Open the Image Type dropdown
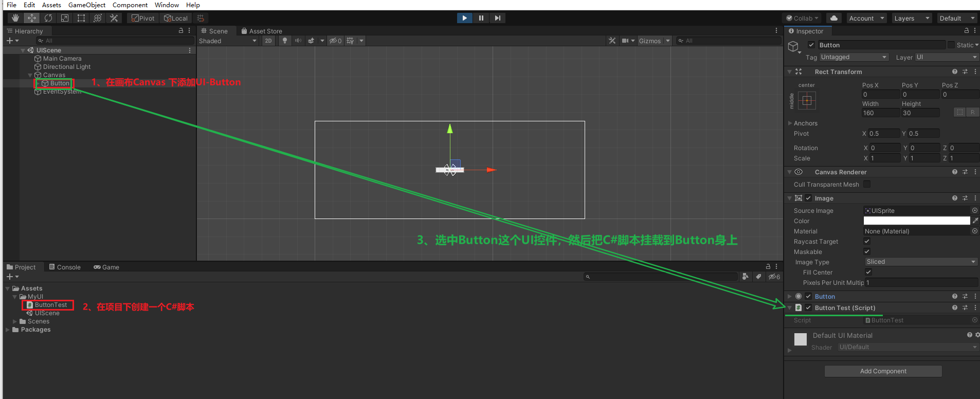This screenshot has width=980, height=399. (x=920, y=262)
